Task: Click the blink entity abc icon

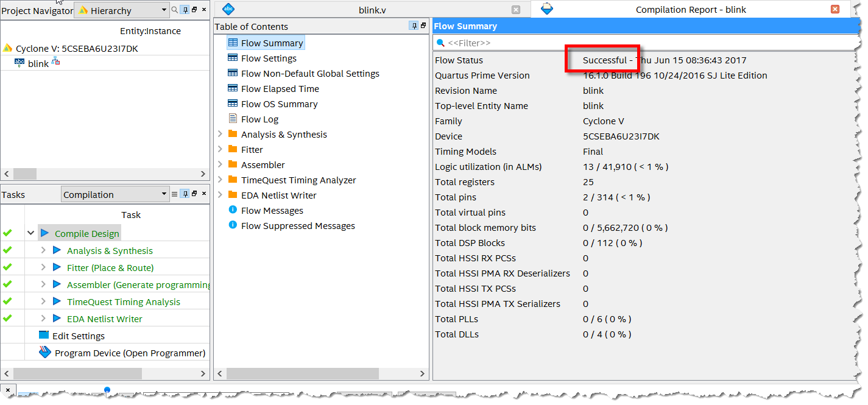Action: [19, 63]
